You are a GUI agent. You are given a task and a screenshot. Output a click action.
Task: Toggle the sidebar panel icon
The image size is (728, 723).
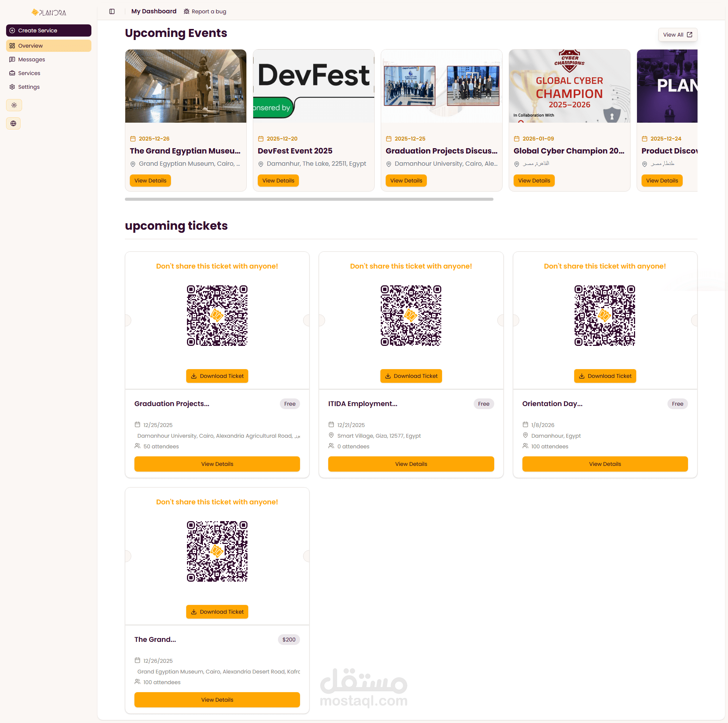click(112, 11)
